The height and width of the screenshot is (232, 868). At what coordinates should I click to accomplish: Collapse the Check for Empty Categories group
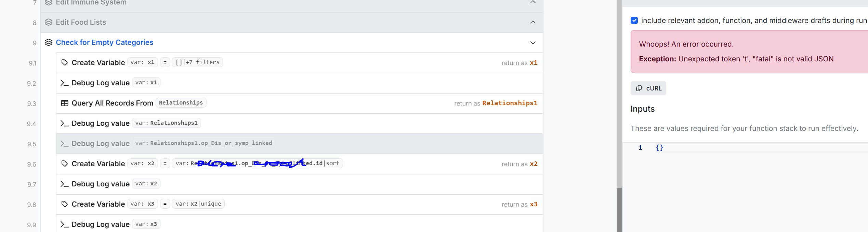[x=532, y=43]
